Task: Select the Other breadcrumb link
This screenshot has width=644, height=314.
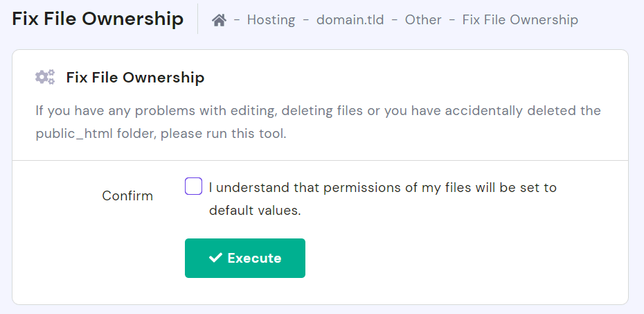Action: click(423, 19)
